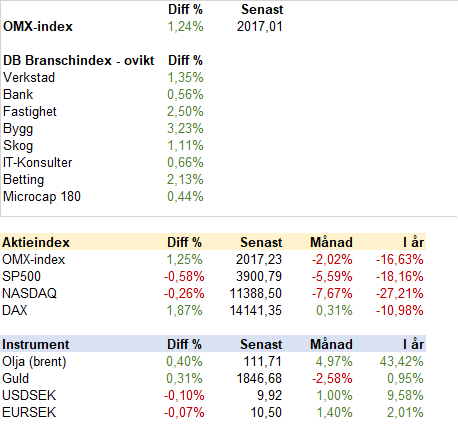Click the 2017,01 Senast value
This screenshot has height=430, width=458.
click(260, 27)
